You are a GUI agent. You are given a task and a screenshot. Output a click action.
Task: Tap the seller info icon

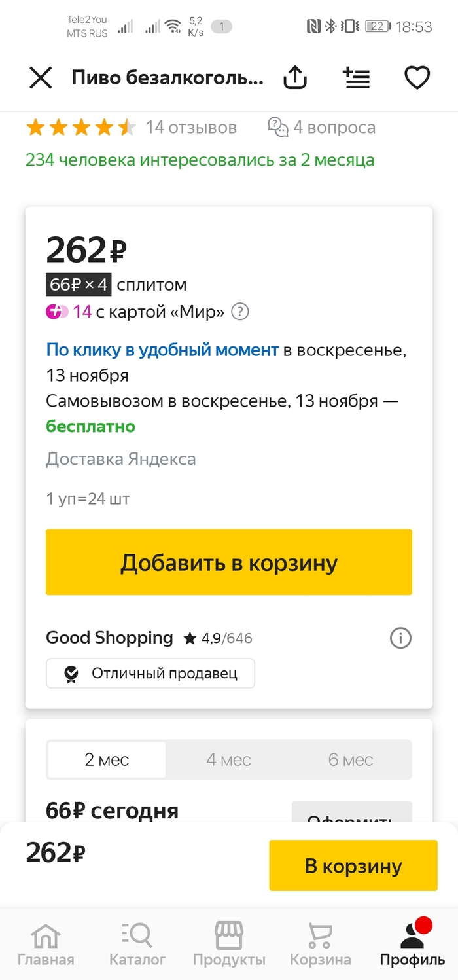400,638
